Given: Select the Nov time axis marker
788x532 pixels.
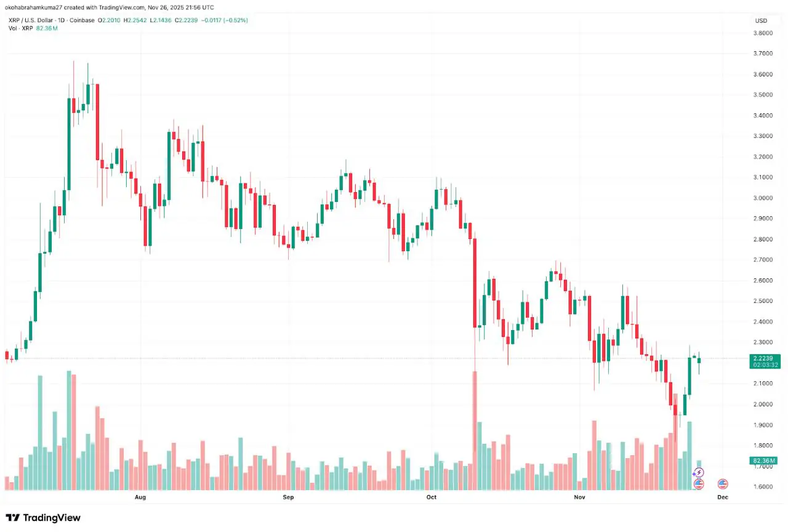Looking at the screenshot, I should pos(579,496).
